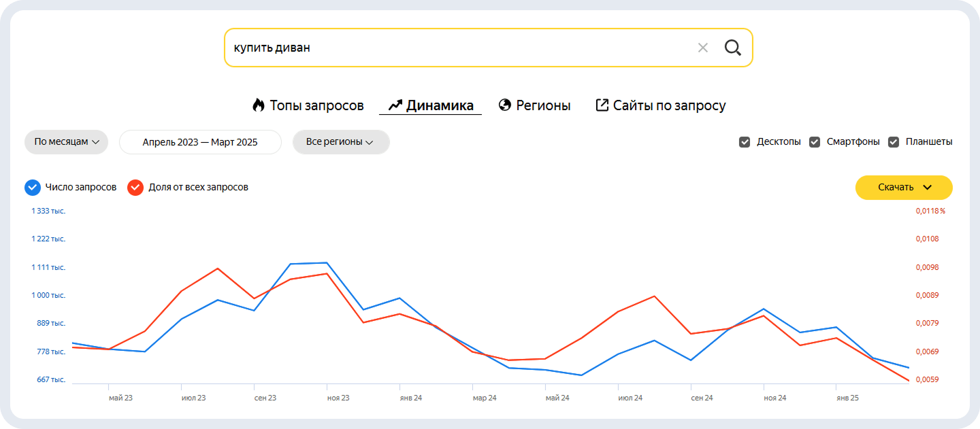Expand the Все регионы dropdown
The height and width of the screenshot is (429, 980).
coord(341,142)
